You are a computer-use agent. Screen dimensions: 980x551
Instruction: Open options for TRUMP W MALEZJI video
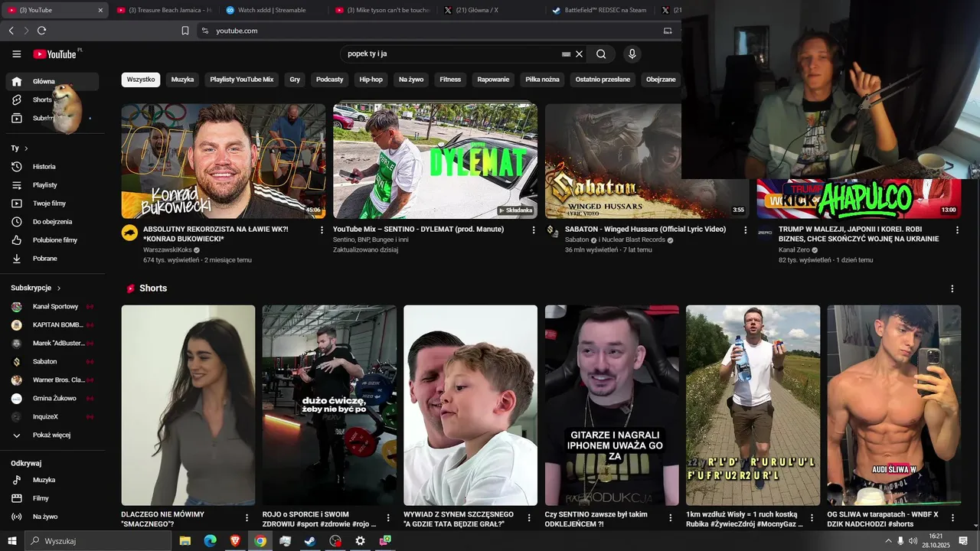957,230
